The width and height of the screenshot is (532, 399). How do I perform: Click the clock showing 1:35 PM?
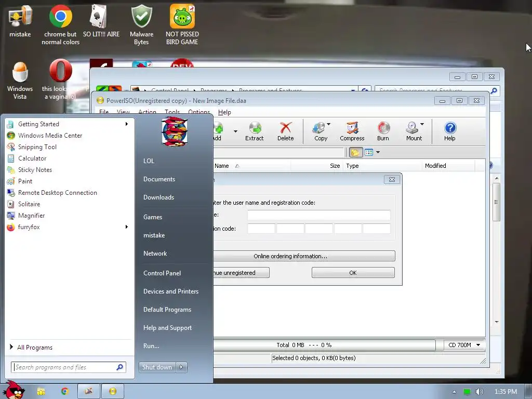506,392
